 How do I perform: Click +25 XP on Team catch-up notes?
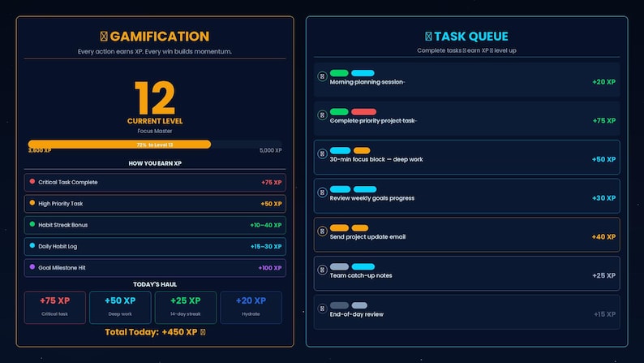click(x=603, y=275)
